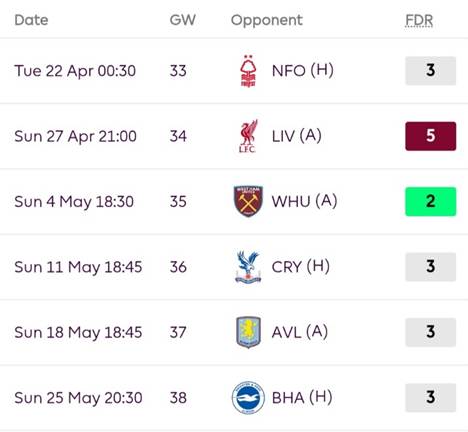Viewport: 468px width, 432px height.
Task: Click the Liverpool club crest
Action: point(248,136)
